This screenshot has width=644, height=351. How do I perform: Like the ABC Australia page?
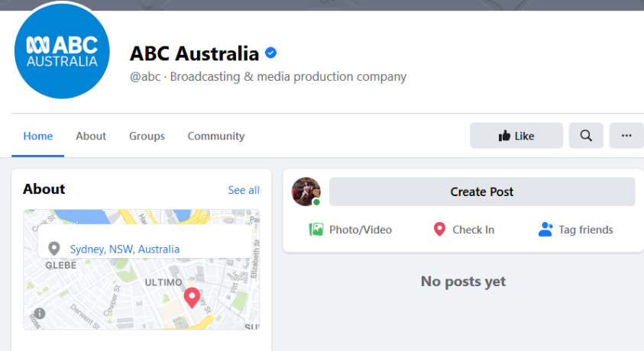tap(516, 136)
